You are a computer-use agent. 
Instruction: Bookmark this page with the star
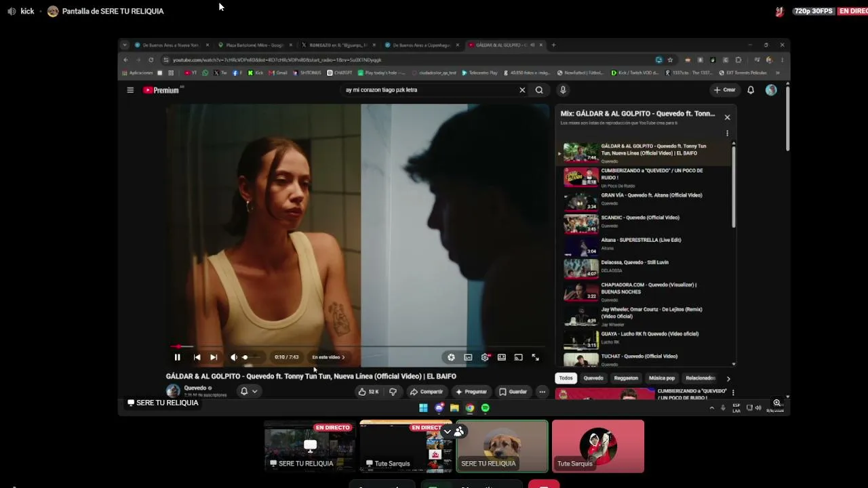[670, 60]
